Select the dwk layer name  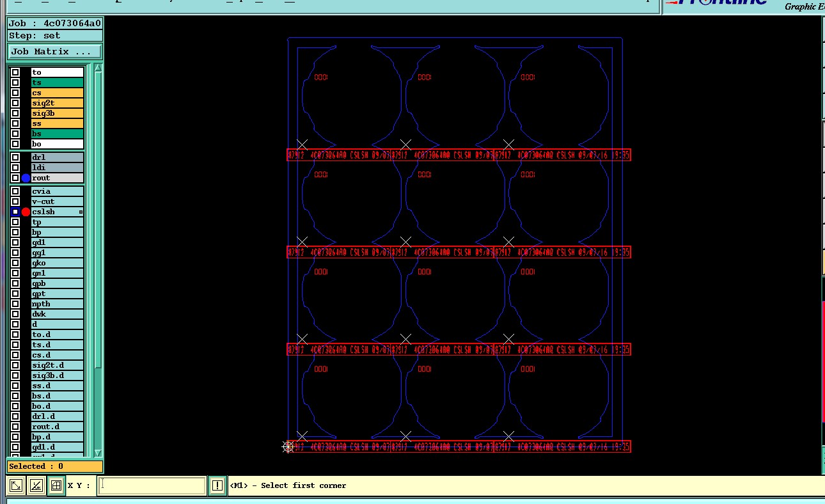[58, 314]
